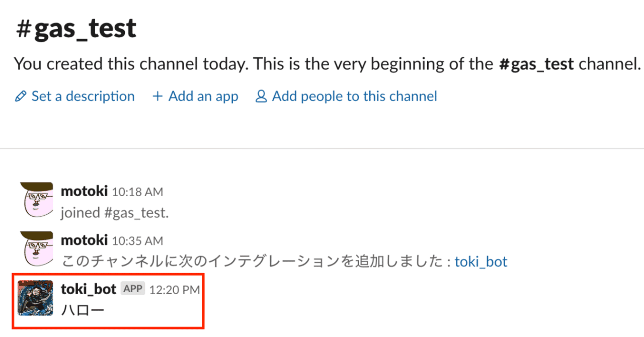Open the blue toki_bot integration link
The height and width of the screenshot is (337, 644).
[x=481, y=262]
